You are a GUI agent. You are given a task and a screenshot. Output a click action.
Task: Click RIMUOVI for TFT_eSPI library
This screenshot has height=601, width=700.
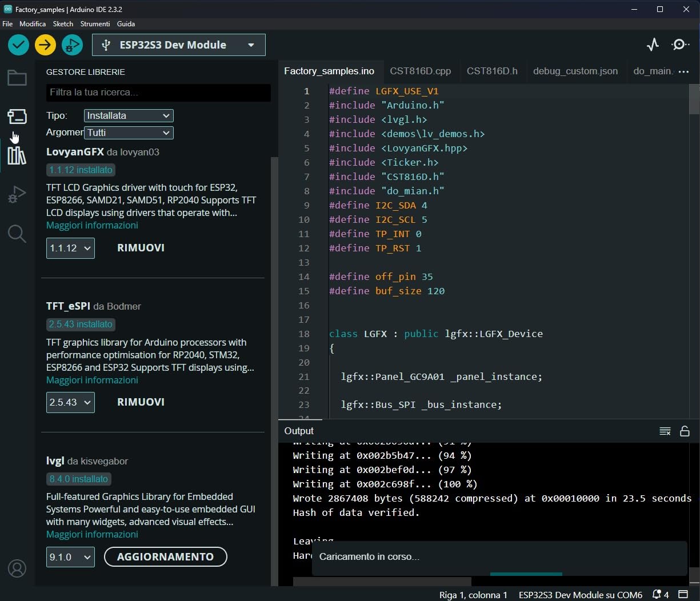(141, 402)
